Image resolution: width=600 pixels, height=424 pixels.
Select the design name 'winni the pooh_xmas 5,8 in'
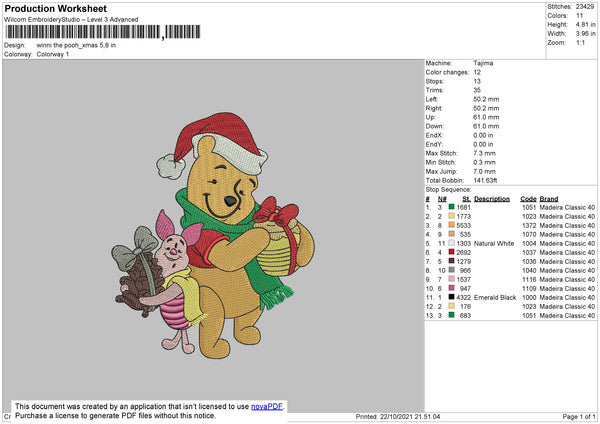[76, 45]
